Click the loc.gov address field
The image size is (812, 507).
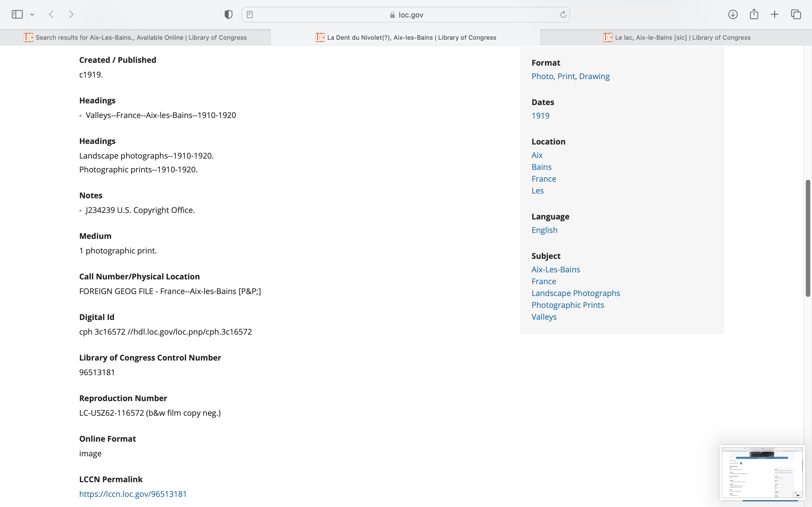[x=406, y=15]
